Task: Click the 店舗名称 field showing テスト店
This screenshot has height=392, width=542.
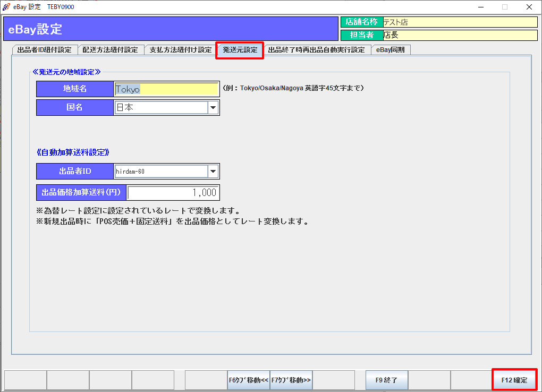Action: tap(460, 22)
